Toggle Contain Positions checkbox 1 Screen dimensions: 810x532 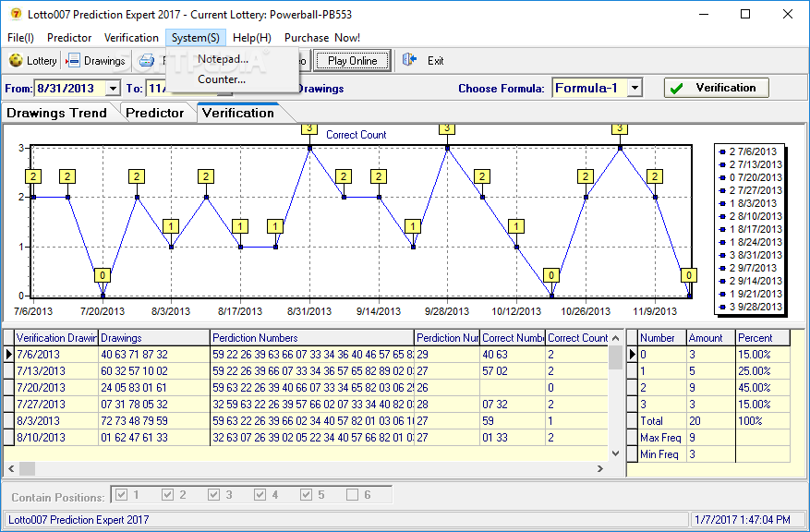[121, 495]
